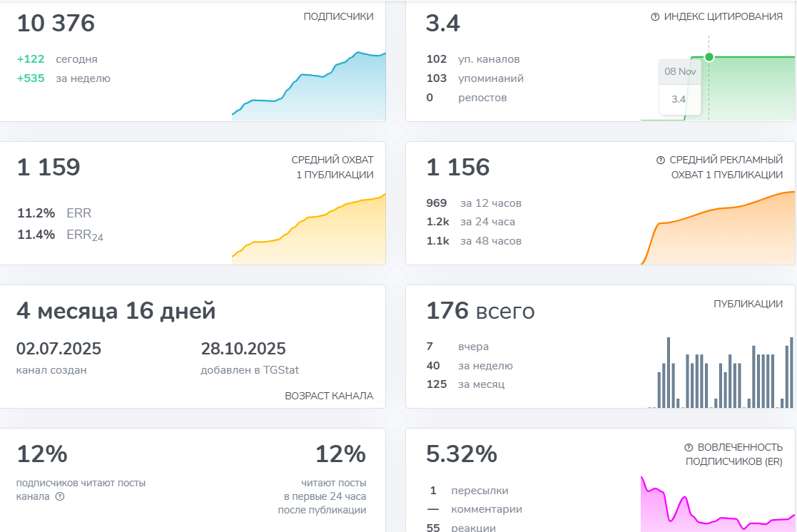Click help icon beside ВОВЛЕЧЕННОСТЬ ПОДПИСЧИКОВ
Image resolution: width=797 pixels, height=532 pixels.
point(689,448)
